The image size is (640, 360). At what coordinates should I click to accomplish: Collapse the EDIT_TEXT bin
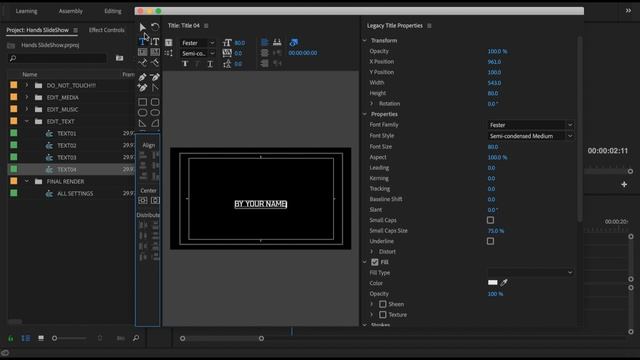click(x=27, y=121)
